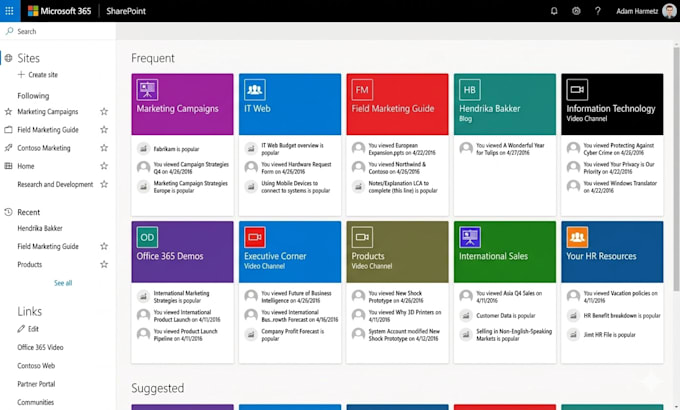This screenshot has height=410, width=680.
Task: Open the Partner Portal link
Action: point(36,384)
